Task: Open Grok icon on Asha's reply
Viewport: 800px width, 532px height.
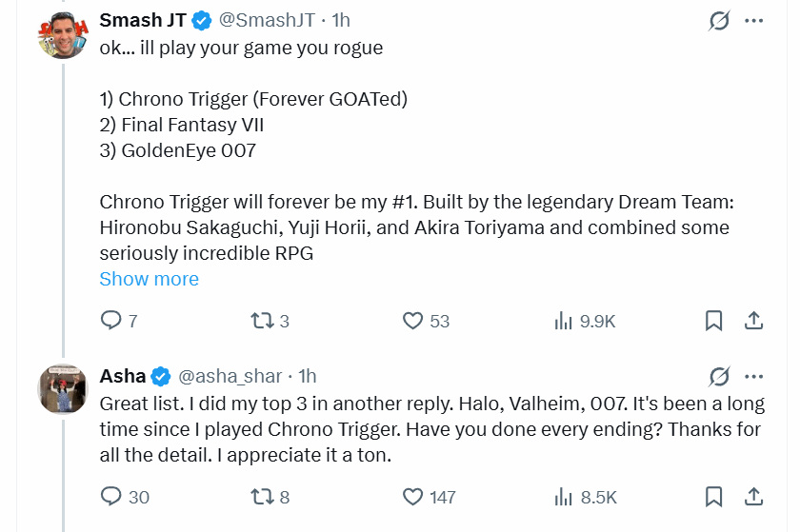Action: pos(719,377)
